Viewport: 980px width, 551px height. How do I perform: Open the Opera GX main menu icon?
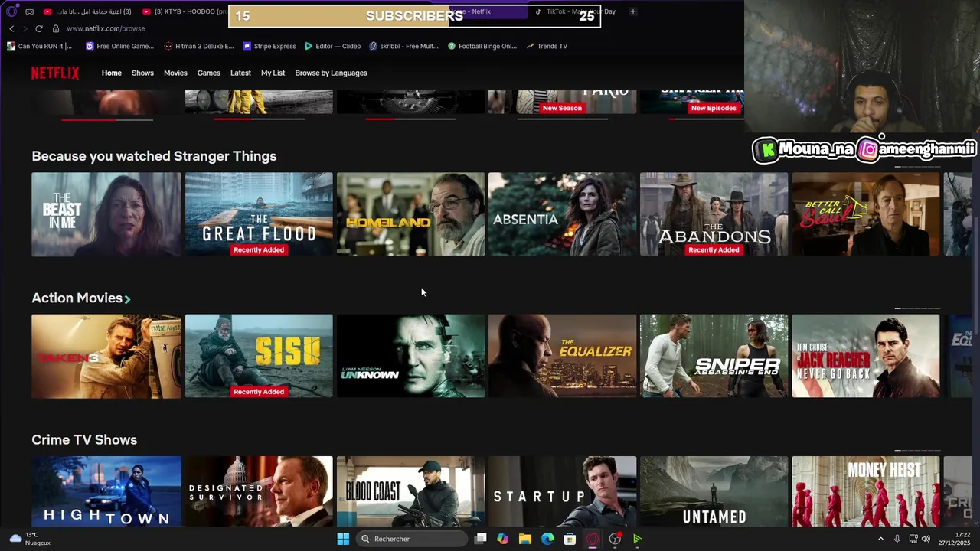pos(11,11)
